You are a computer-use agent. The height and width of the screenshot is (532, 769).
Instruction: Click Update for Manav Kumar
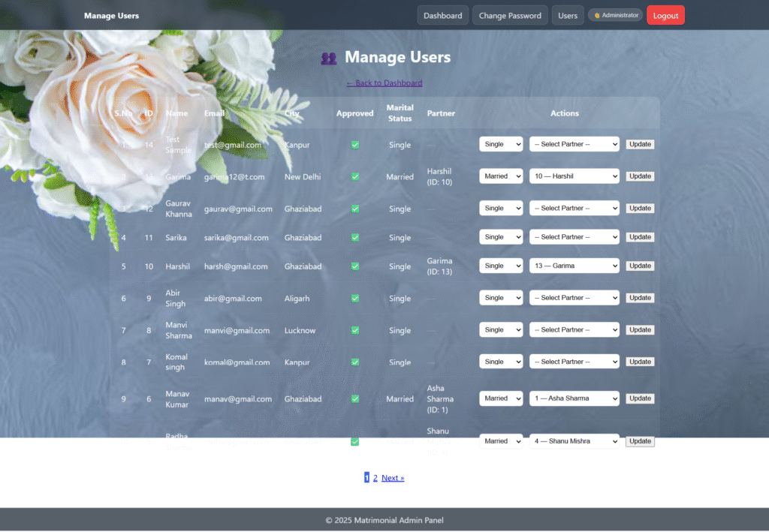click(x=639, y=398)
